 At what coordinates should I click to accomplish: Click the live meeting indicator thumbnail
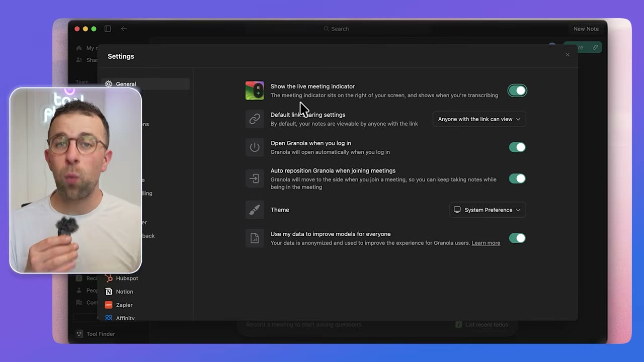click(255, 90)
